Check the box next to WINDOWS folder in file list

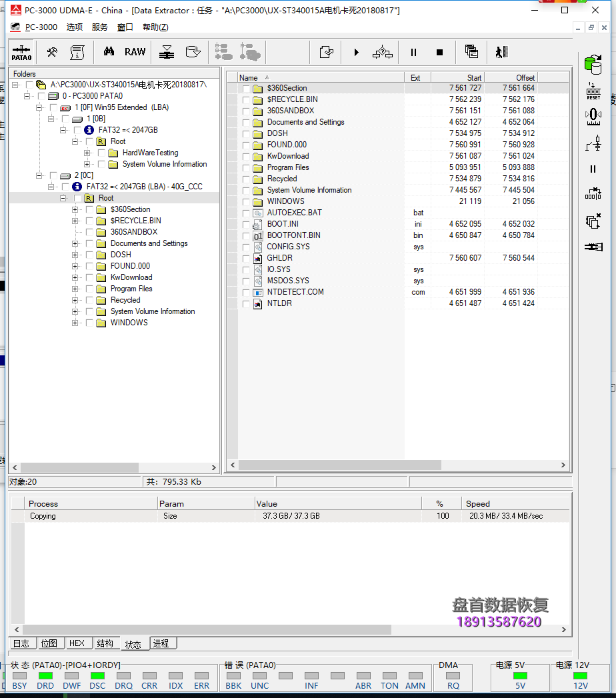247,201
